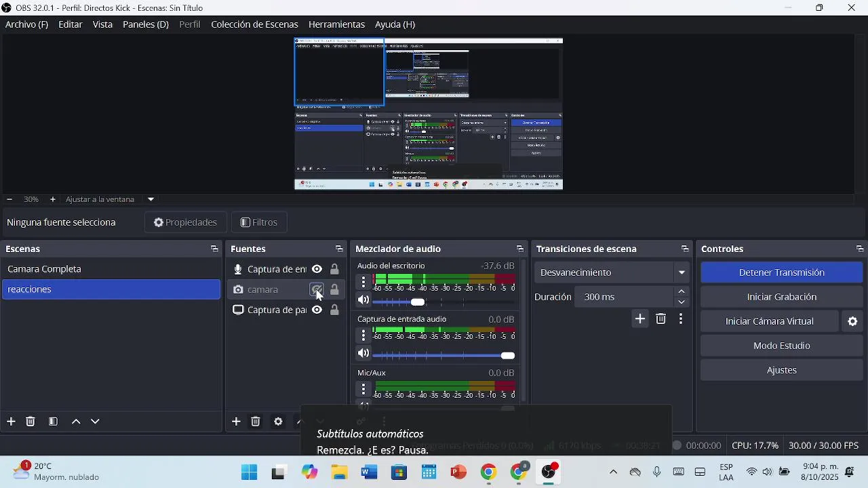This screenshot has width=868, height=488.
Task: Open source properties gear in Fuentes panel
Action: pyautogui.click(x=278, y=422)
